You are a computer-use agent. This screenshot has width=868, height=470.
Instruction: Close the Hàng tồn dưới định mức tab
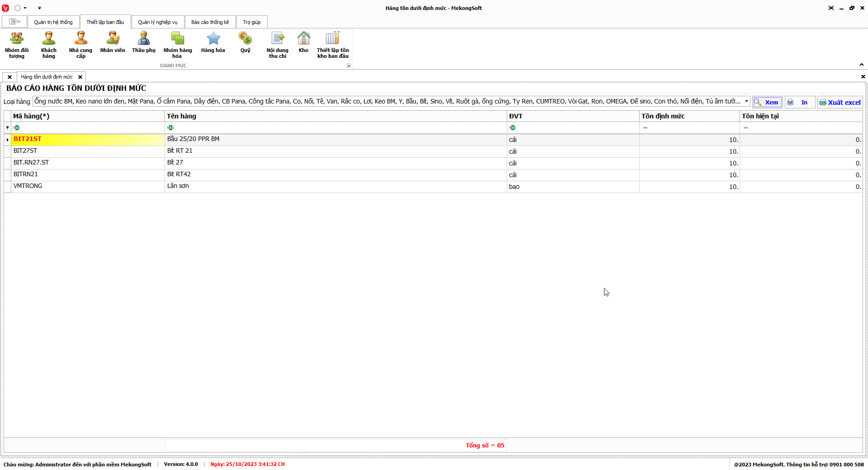point(80,77)
